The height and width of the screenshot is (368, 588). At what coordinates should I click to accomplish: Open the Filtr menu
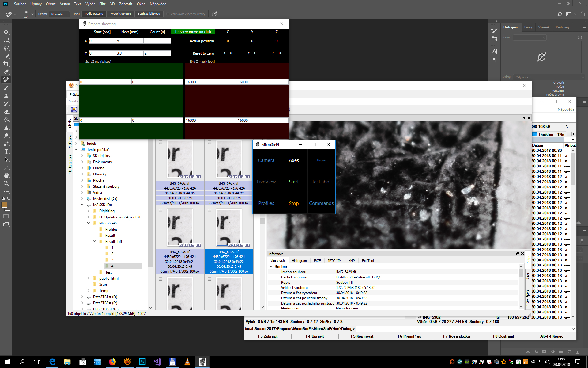pyautogui.click(x=102, y=4)
